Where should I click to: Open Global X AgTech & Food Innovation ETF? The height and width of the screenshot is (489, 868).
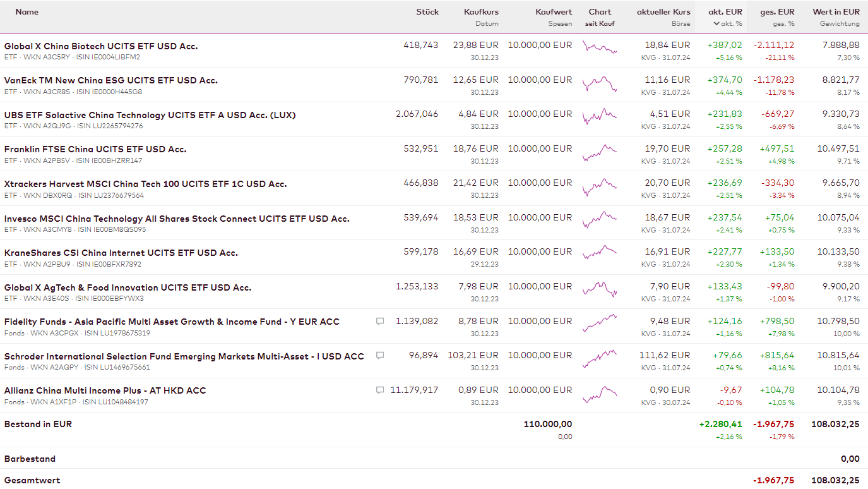[128, 287]
